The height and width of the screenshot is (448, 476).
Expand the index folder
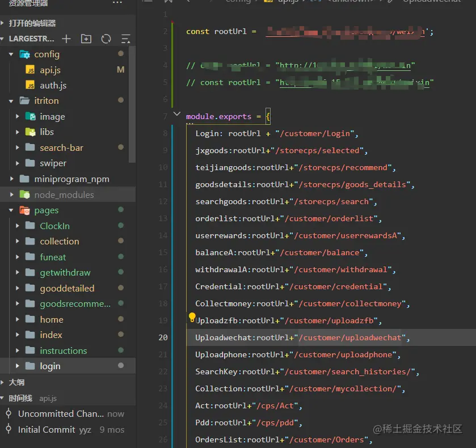pyautogui.click(x=17, y=335)
